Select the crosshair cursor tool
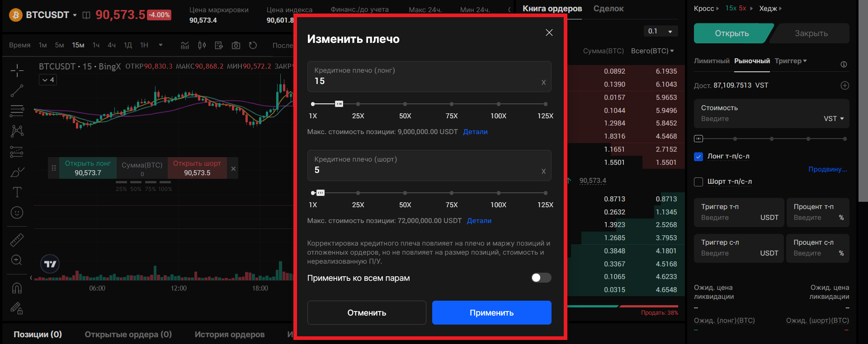Viewport: 868px width, 344px height. click(x=17, y=70)
